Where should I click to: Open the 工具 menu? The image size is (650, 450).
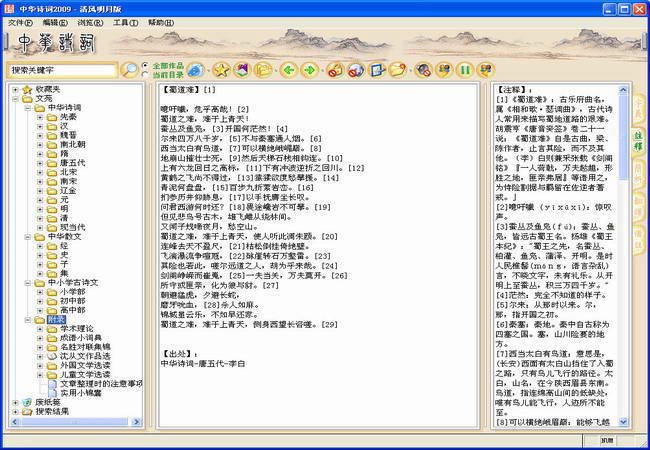[125, 22]
